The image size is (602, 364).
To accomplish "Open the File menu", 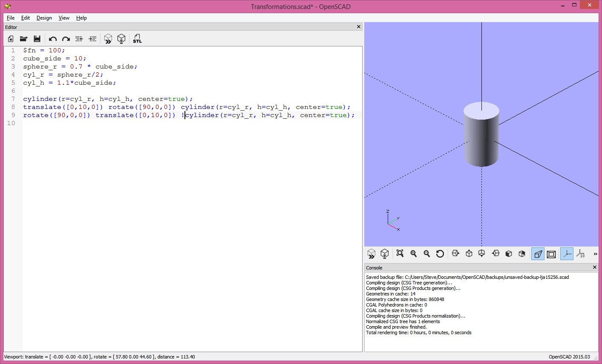I will (10, 18).
